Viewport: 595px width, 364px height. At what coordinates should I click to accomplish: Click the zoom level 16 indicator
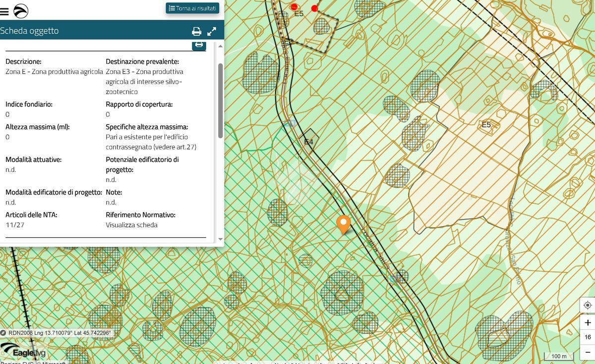click(x=588, y=337)
